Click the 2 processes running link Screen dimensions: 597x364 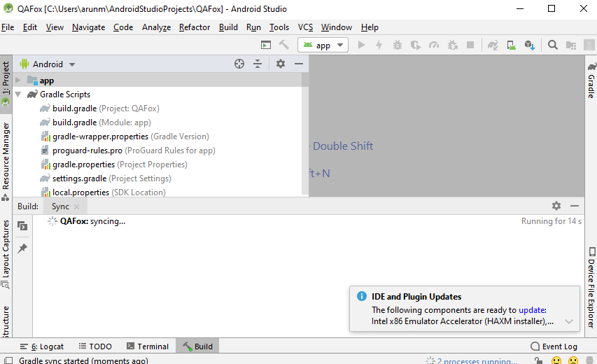point(477,360)
